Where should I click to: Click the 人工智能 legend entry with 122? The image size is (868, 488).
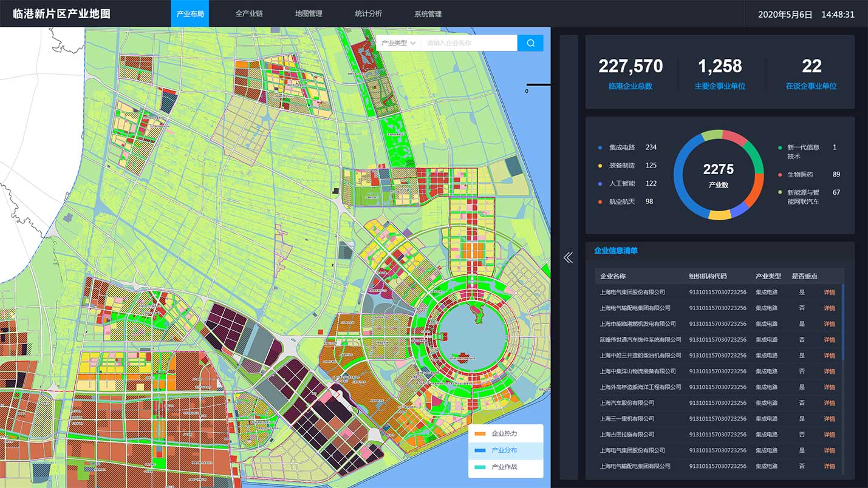pos(627,183)
